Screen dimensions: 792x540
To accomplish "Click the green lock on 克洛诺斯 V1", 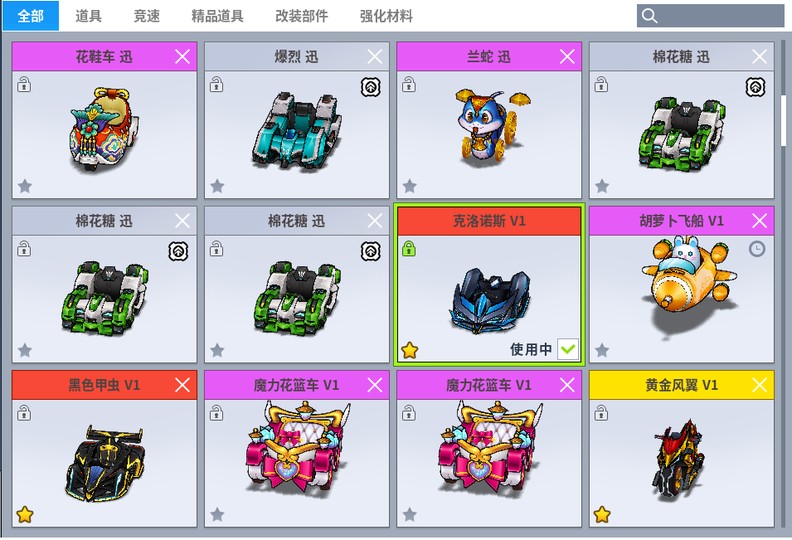I will pos(409,249).
